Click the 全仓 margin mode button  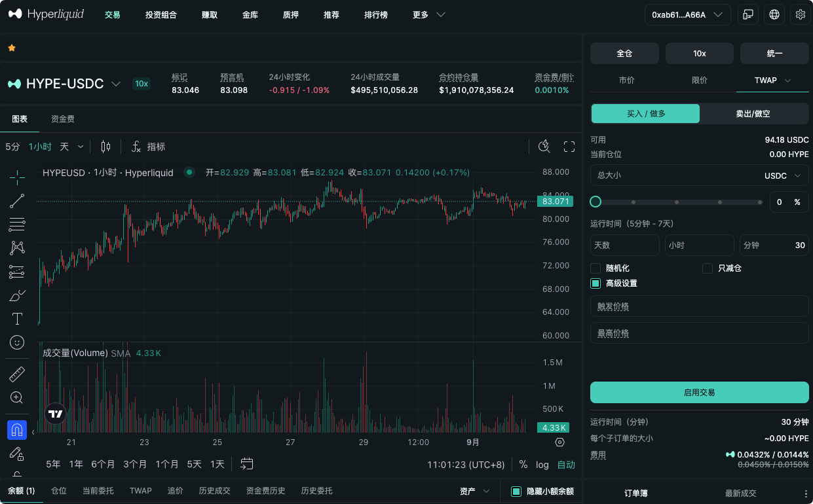coord(624,54)
